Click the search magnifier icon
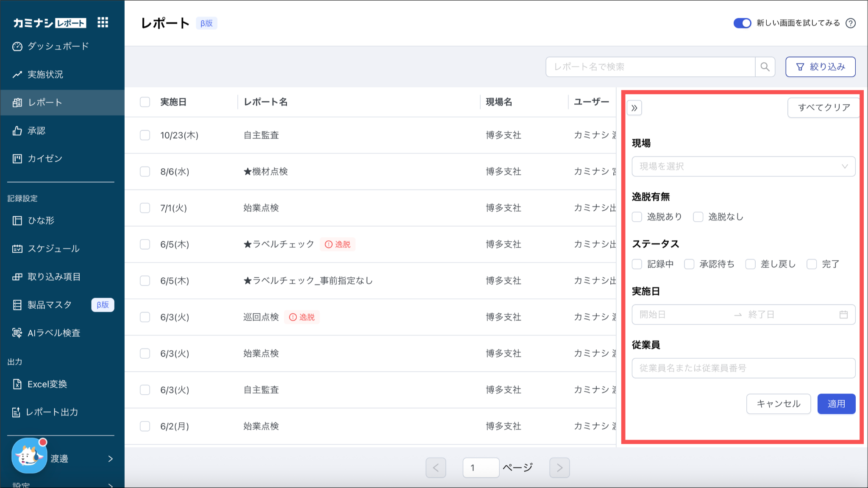The height and width of the screenshot is (488, 868). pos(765,67)
